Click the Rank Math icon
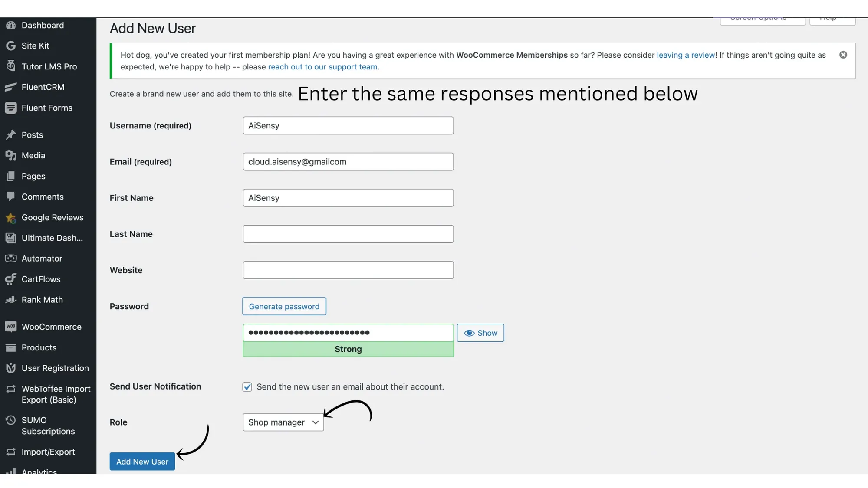868x488 pixels. point(11,300)
